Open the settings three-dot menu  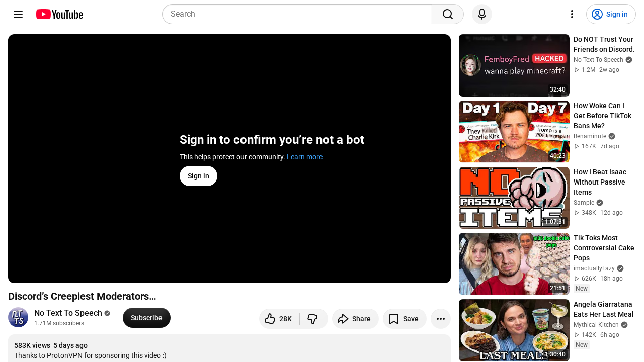572,14
